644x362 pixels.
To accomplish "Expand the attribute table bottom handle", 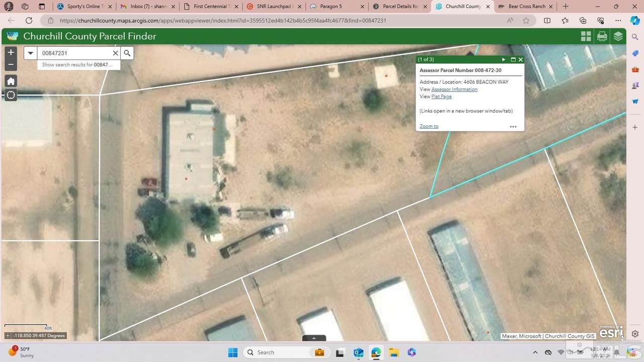I will (x=313, y=338).
